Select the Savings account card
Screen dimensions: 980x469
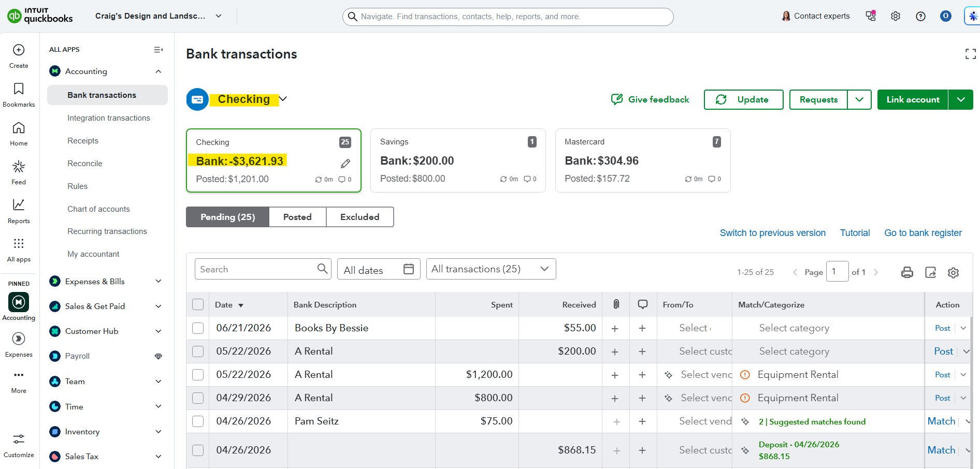458,160
